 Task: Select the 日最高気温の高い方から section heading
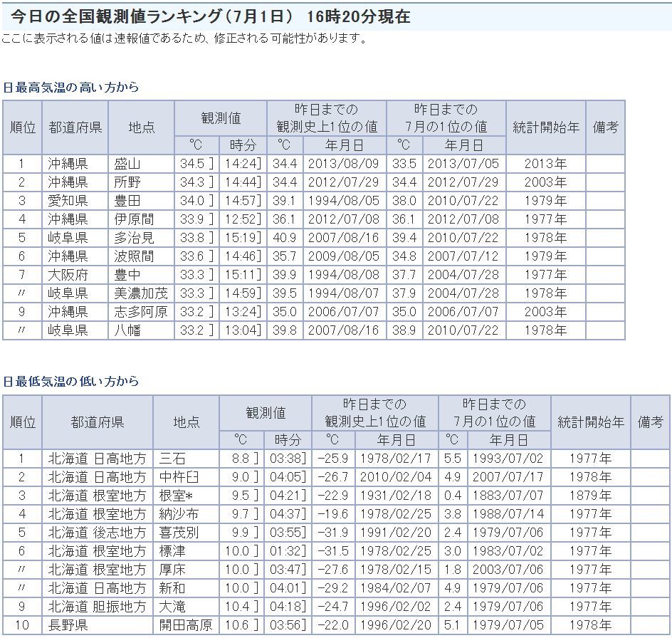click(70, 88)
